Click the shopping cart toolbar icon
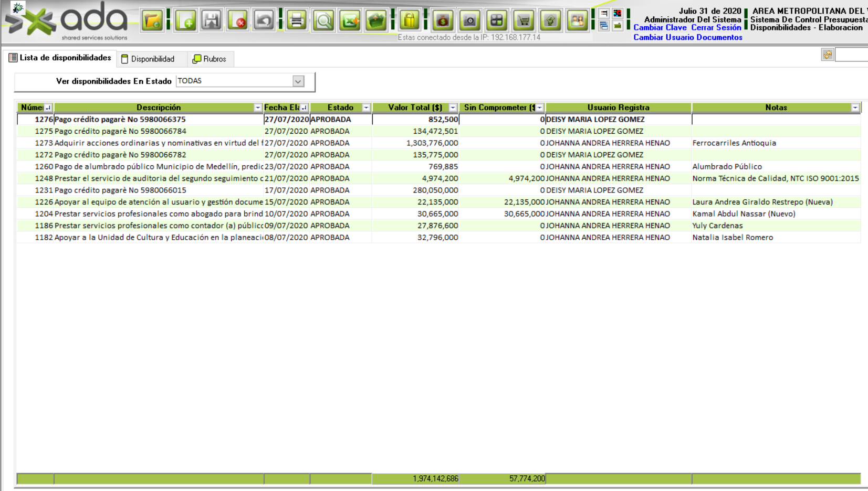The image size is (868, 491). click(x=524, y=21)
